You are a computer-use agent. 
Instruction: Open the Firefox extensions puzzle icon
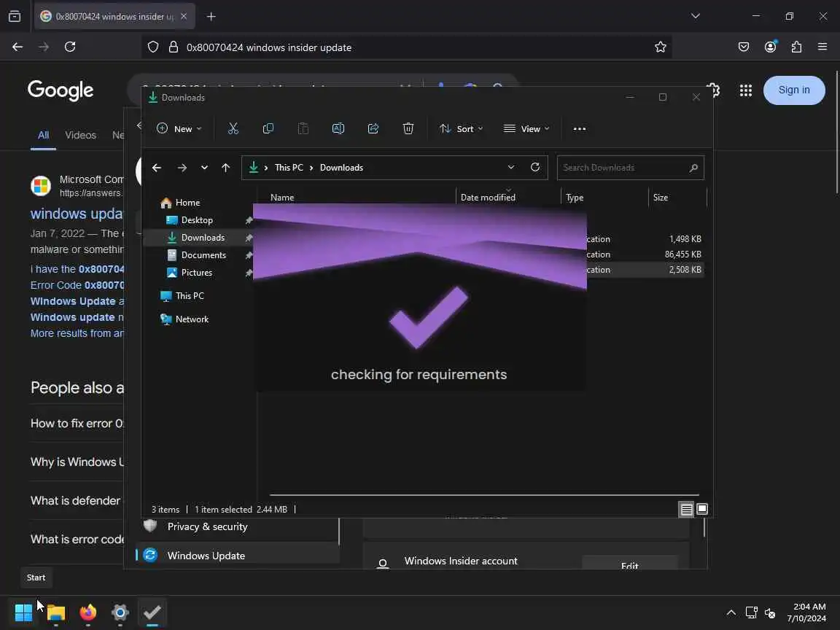tap(796, 47)
